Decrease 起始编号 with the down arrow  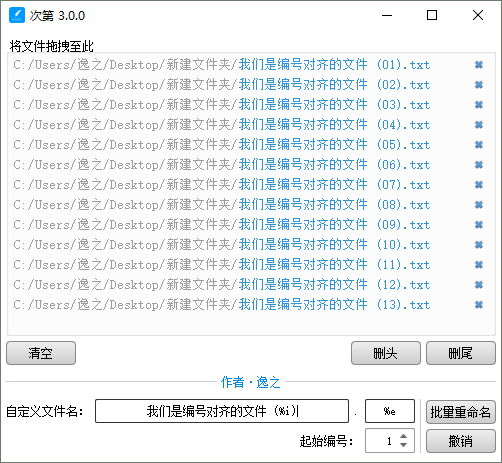click(x=403, y=445)
